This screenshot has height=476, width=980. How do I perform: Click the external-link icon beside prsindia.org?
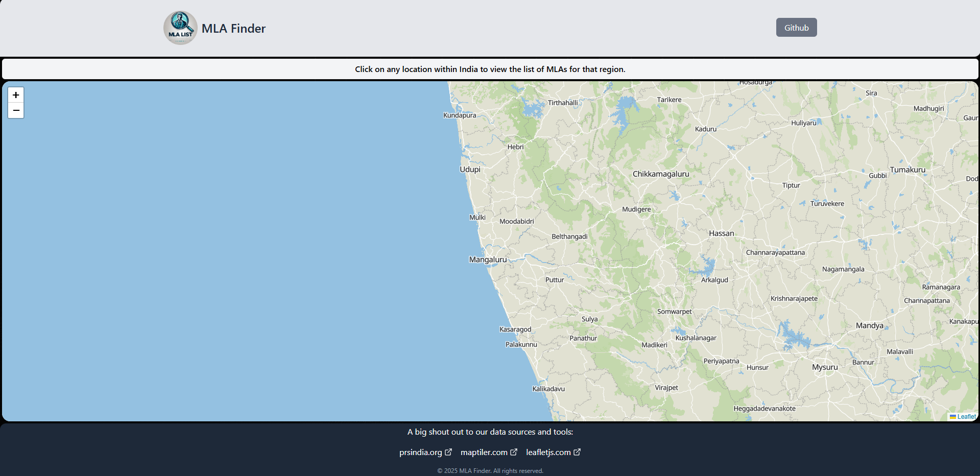pos(449,451)
